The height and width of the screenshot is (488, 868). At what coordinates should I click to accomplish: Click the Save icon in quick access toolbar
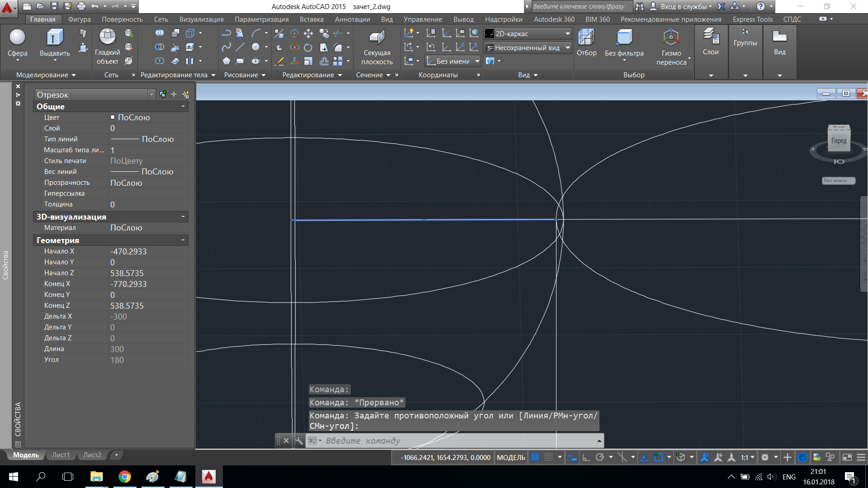pos(54,6)
